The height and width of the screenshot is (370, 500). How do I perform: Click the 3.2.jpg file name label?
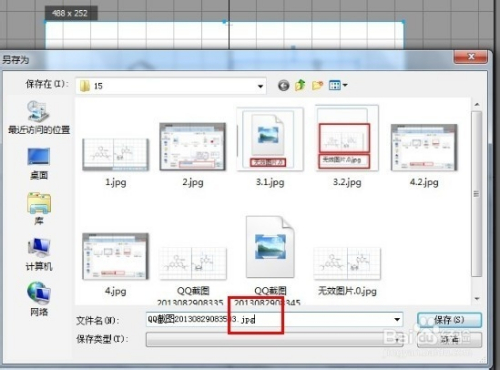[347, 182]
